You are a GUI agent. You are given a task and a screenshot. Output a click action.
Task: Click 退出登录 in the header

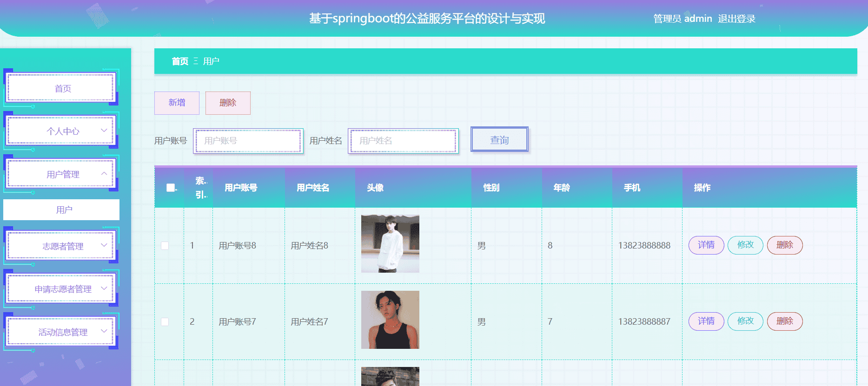coord(736,19)
